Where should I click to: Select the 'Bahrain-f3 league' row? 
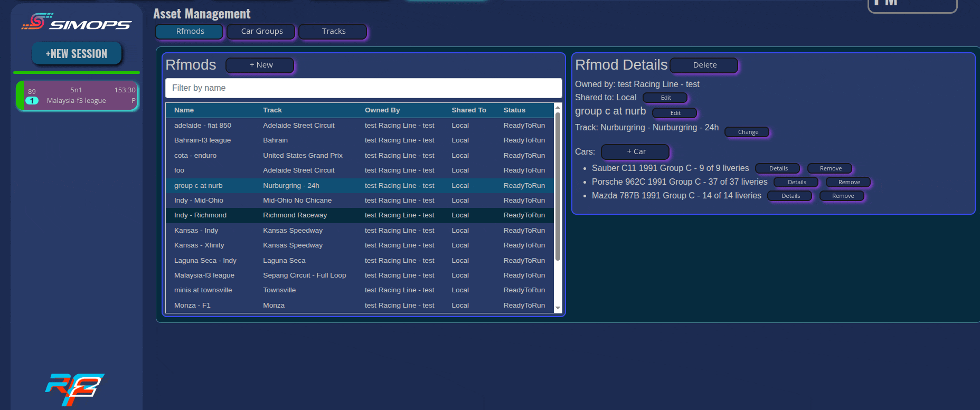[x=360, y=140]
